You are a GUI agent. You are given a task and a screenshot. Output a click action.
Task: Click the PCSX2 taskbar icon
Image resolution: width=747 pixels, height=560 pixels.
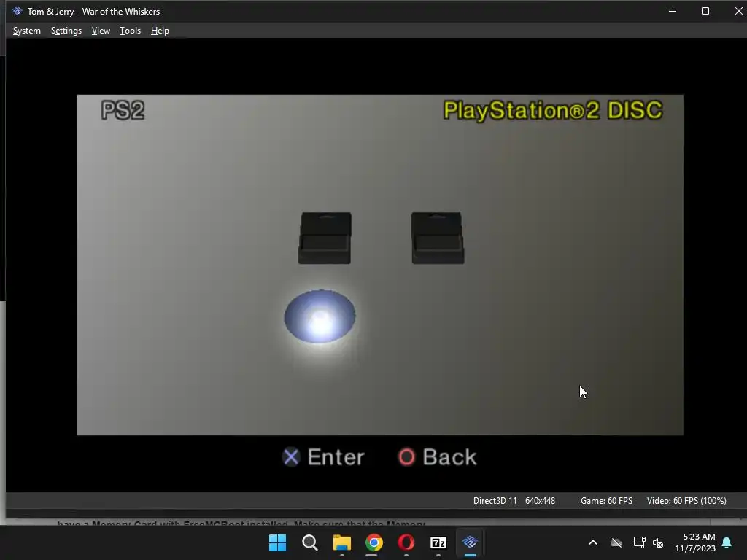pos(471,542)
